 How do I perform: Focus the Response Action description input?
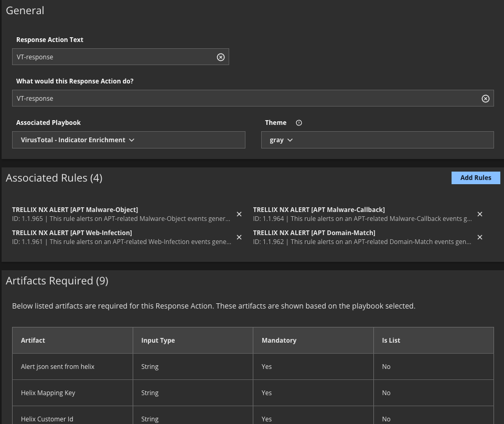pos(253,99)
